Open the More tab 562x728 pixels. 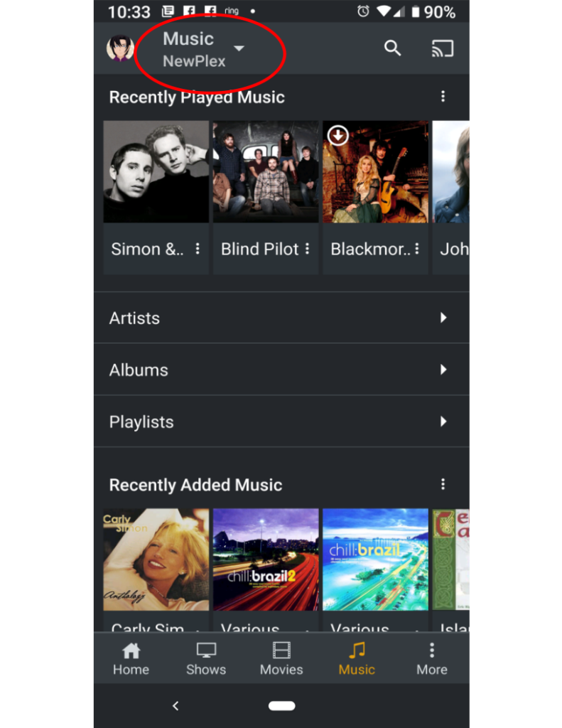431,658
